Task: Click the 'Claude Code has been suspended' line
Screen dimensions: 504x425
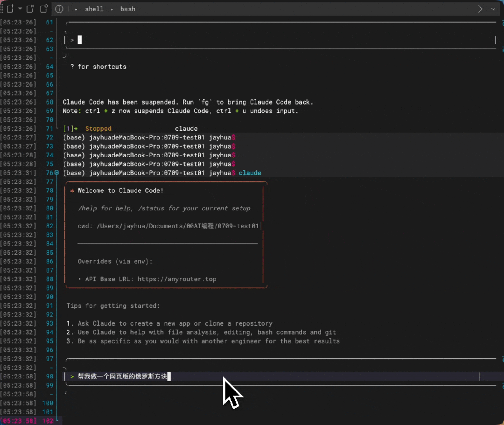Action: click(x=188, y=102)
